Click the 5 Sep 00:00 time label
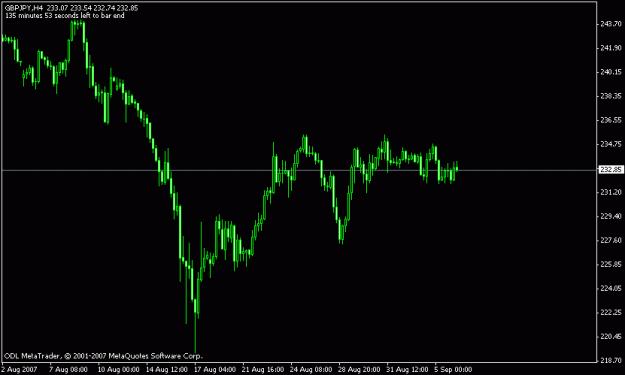The image size is (625, 375). click(x=453, y=369)
